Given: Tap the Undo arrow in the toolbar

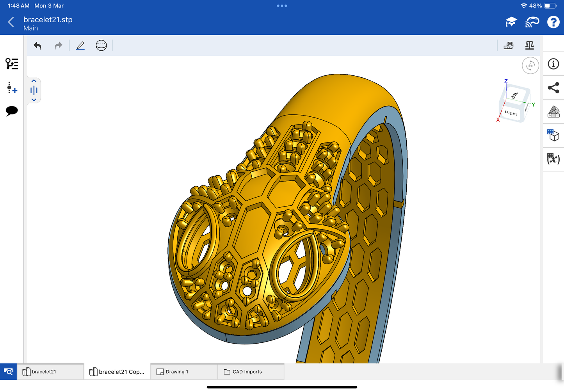Looking at the screenshot, I should point(37,46).
